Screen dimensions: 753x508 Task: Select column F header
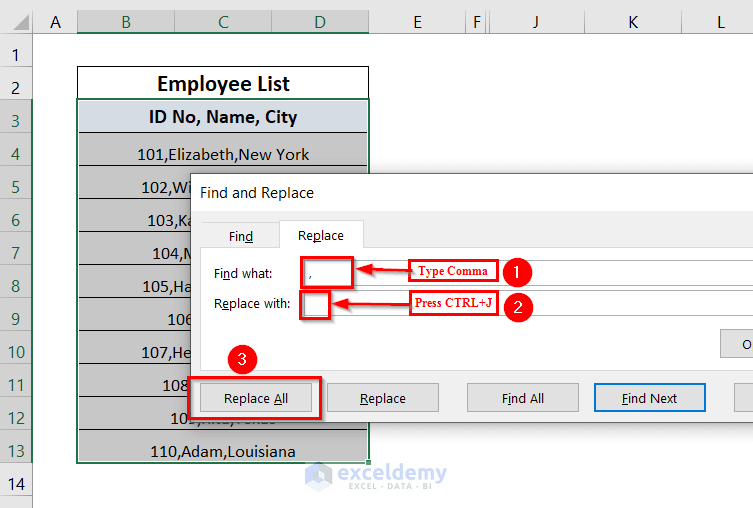coord(476,22)
